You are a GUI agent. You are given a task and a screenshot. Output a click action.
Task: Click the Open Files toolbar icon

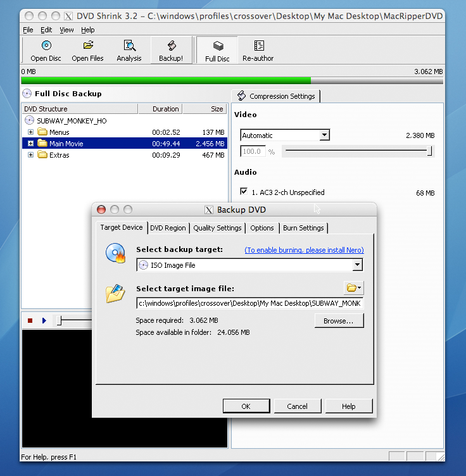pyautogui.click(x=88, y=46)
